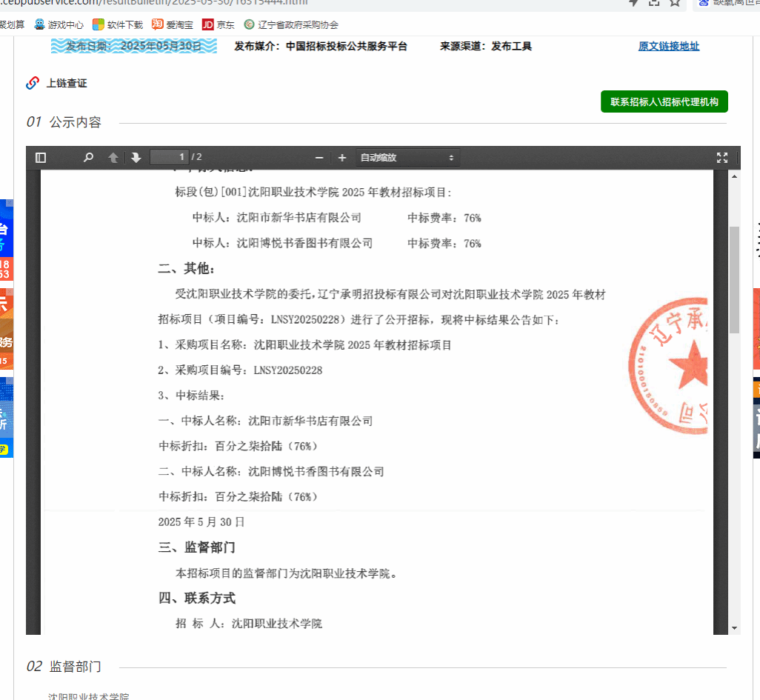This screenshot has height=700, width=760.
Task: Zoom out with the minus icon
Action: (x=319, y=158)
